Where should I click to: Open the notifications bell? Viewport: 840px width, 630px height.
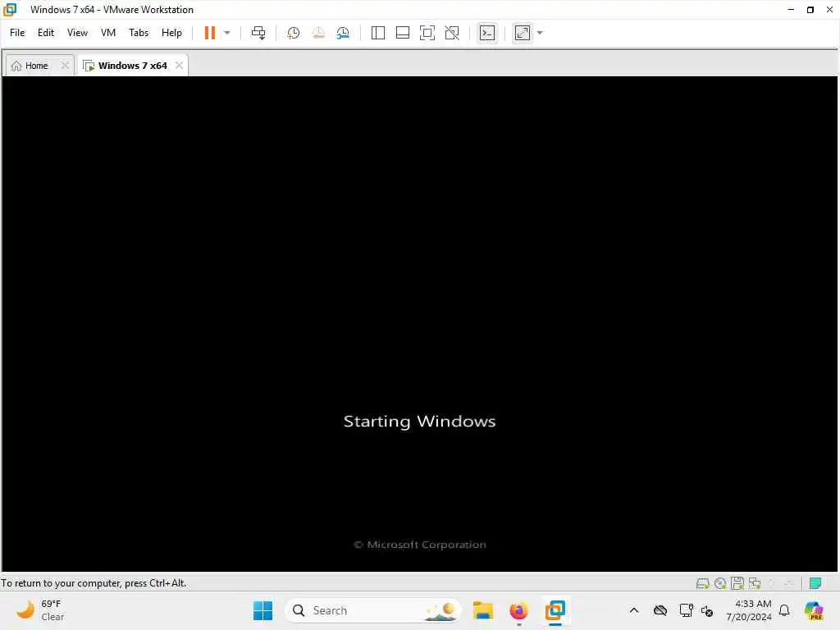coord(784,610)
